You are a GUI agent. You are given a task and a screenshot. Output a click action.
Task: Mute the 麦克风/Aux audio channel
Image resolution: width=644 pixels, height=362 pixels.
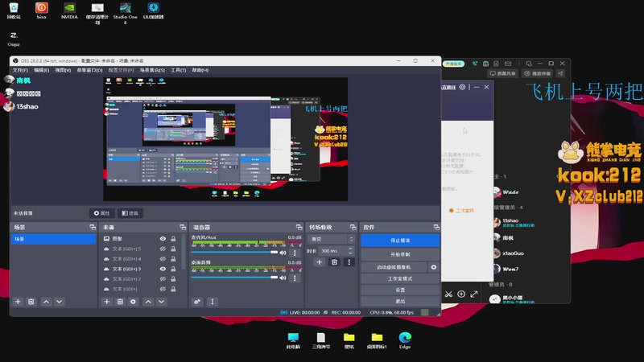pyautogui.click(x=283, y=253)
